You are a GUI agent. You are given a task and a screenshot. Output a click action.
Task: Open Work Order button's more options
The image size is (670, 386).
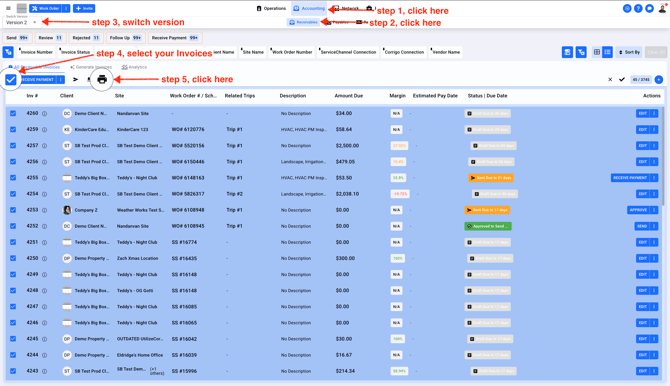point(66,9)
